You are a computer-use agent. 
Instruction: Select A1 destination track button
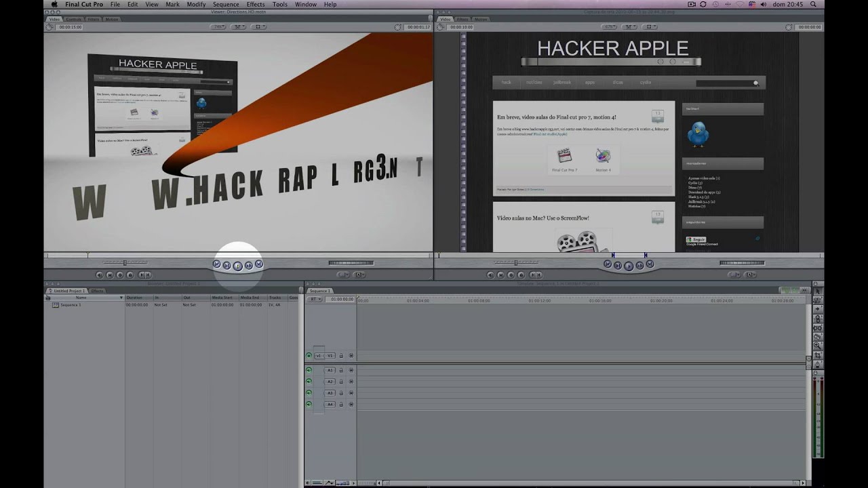(330, 370)
